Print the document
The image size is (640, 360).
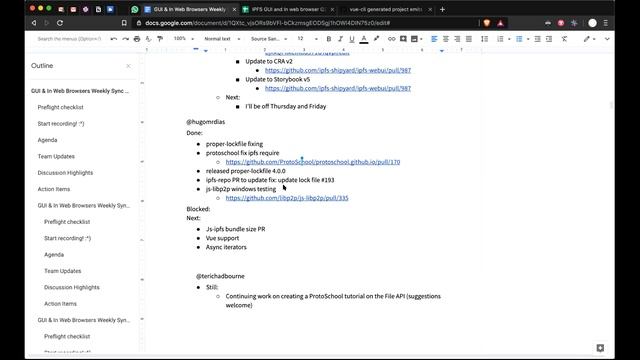coord(137,39)
